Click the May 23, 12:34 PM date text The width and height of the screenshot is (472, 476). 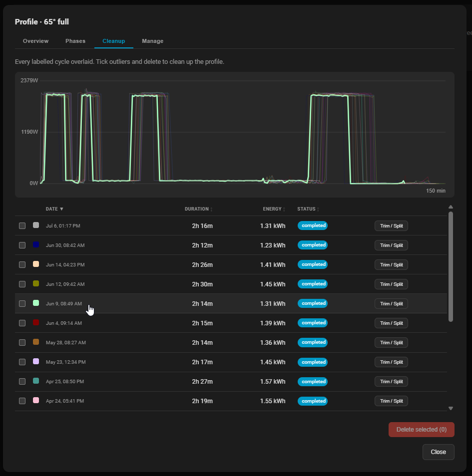65,362
